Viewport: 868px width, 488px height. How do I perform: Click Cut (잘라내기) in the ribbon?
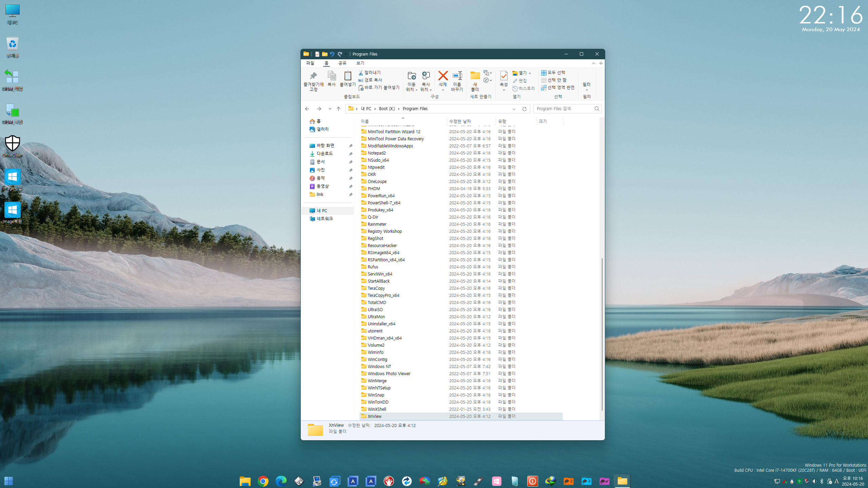370,73
